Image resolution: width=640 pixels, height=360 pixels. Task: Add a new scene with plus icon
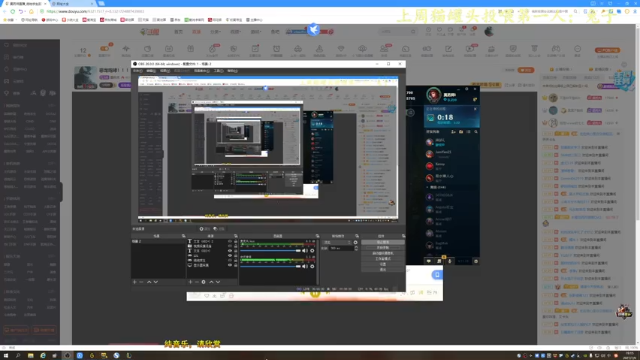tap(135, 282)
